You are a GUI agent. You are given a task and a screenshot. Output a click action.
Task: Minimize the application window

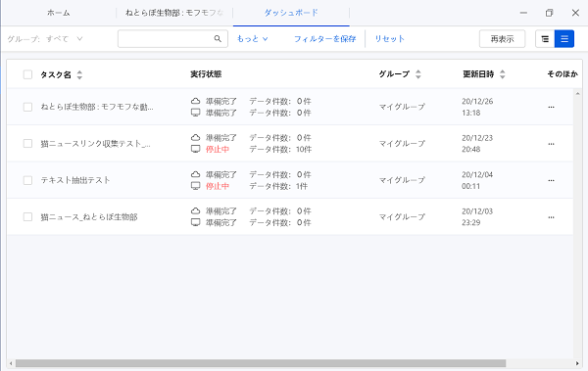coord(523,13)
